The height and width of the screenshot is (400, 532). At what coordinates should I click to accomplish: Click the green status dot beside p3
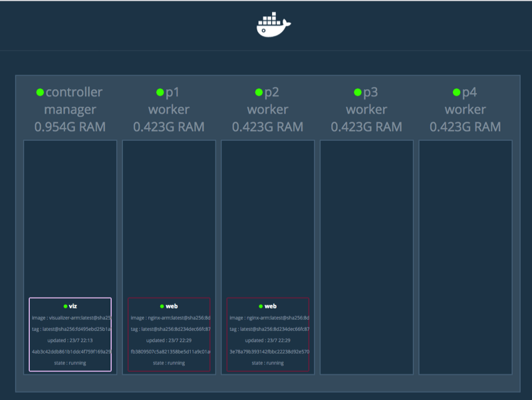pos(358,92)
